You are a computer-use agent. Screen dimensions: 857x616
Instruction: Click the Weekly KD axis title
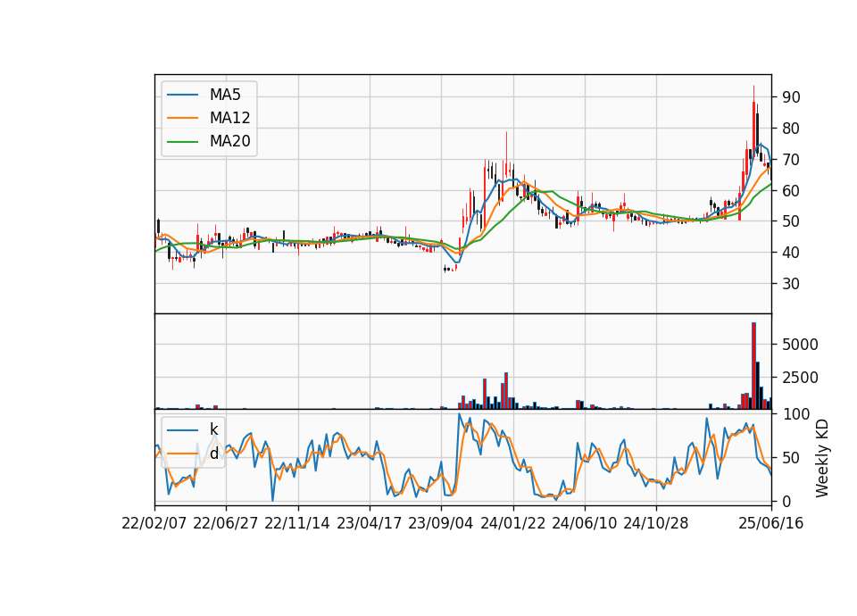coord(821,458)
